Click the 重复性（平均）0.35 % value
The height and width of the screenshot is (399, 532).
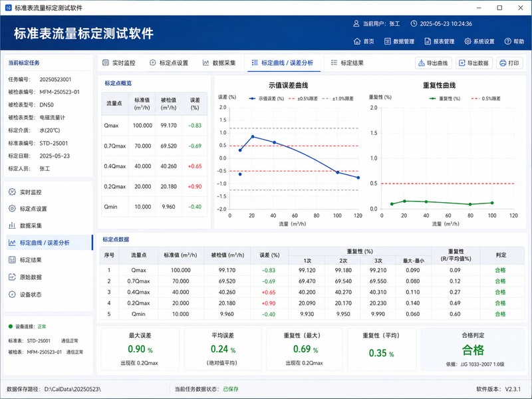click(381, 353)
